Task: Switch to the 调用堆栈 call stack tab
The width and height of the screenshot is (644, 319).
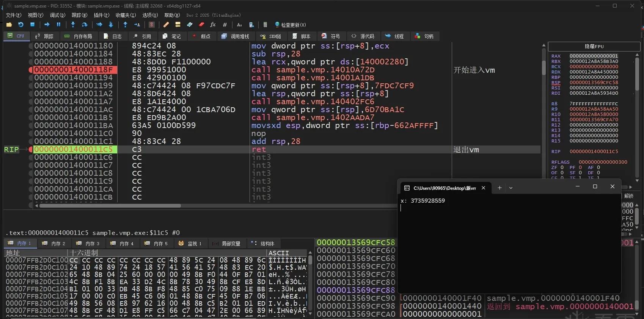Action: click(235, 36)
